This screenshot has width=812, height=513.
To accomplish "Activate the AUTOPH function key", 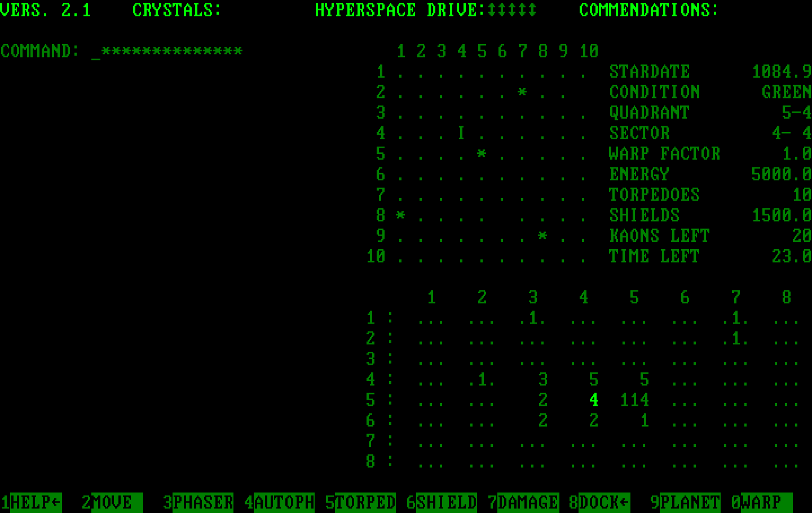I will (x=284, y=502).
